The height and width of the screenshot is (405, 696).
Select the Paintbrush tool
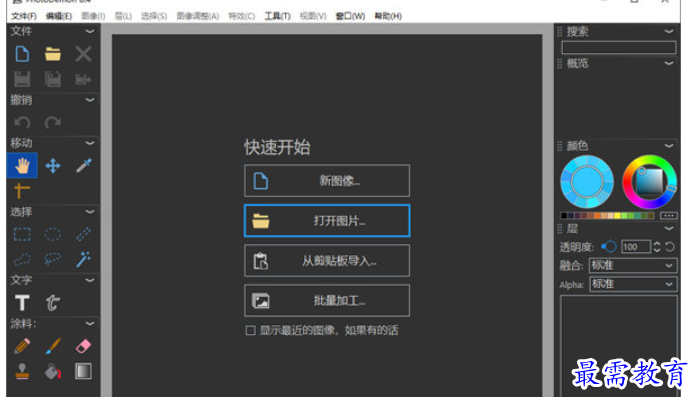tap(53, 346)
